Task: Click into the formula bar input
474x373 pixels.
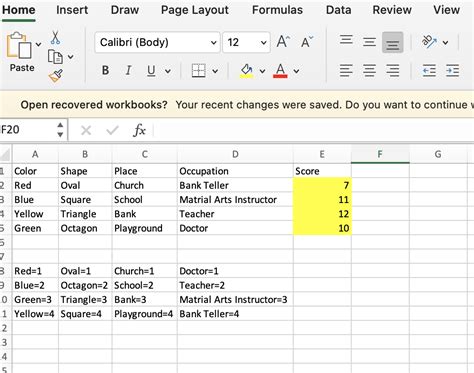Action: 313,130
